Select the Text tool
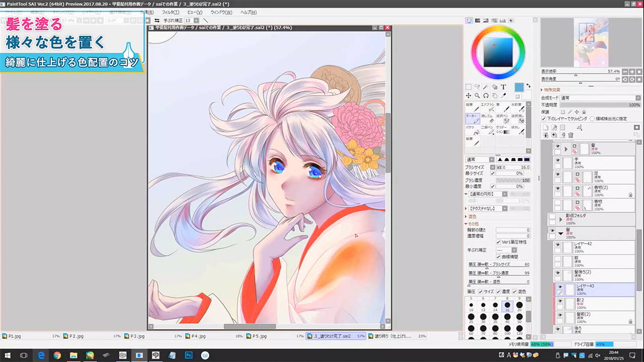This screenshot has width=644, height=362. click(503, 87)
